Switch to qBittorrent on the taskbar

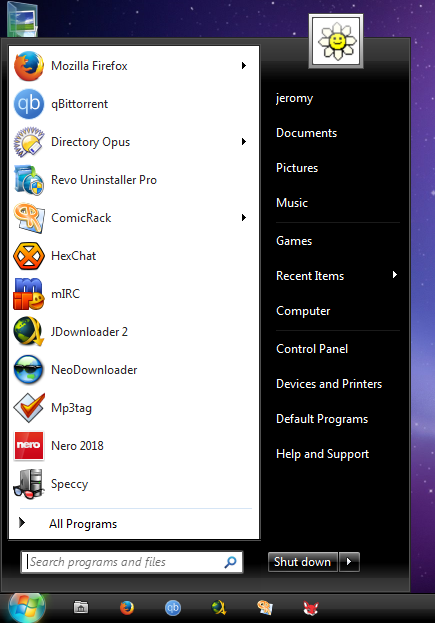point(173,608)
